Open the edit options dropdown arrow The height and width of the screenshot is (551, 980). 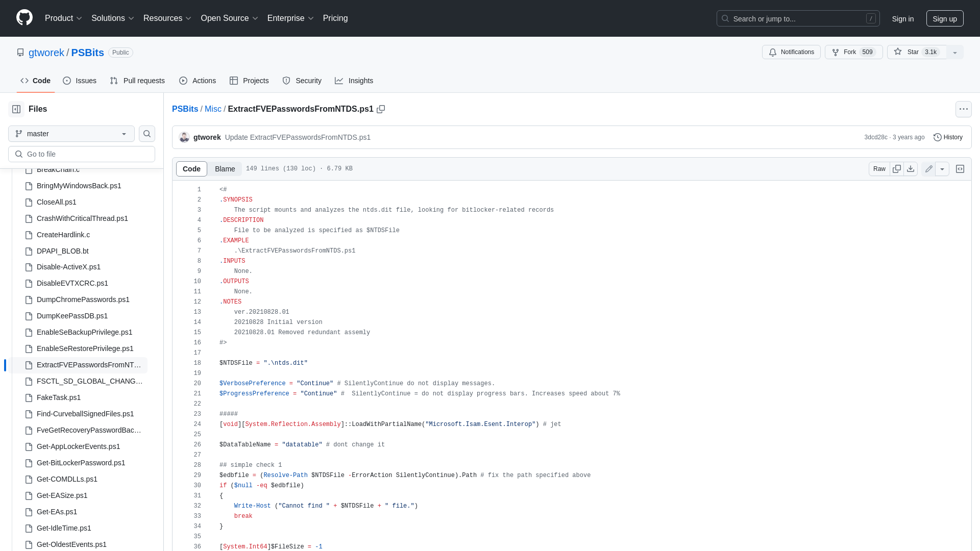click(942, 169)
